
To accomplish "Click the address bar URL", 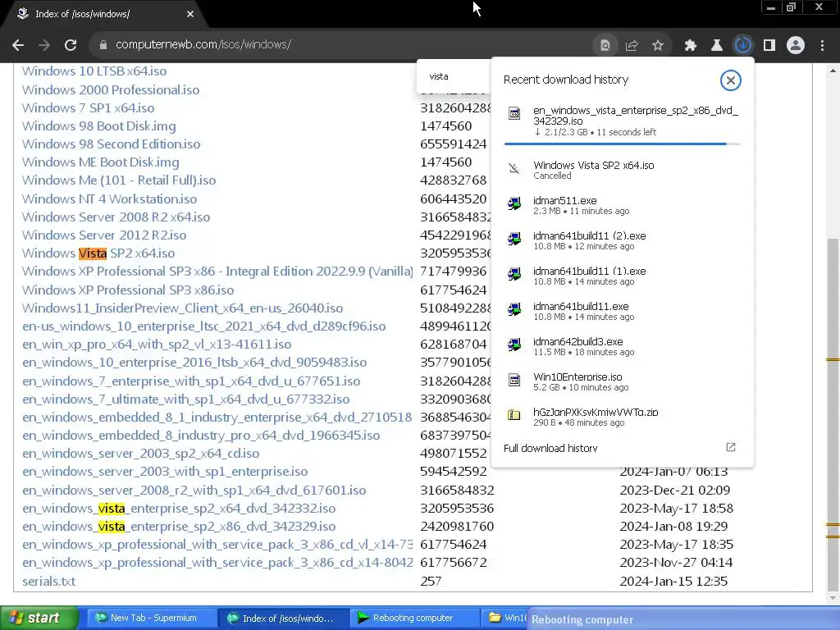I will click(x=203, y=45).
